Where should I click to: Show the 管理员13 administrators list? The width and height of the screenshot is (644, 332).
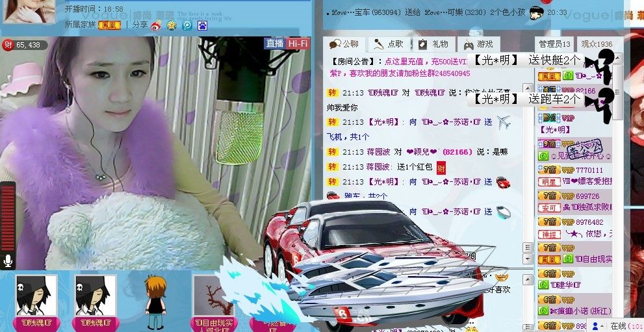pyautogui.click(x=555, y=44)
